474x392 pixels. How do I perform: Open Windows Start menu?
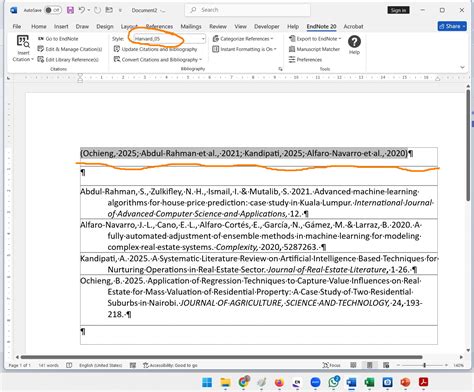pos(207,382)
